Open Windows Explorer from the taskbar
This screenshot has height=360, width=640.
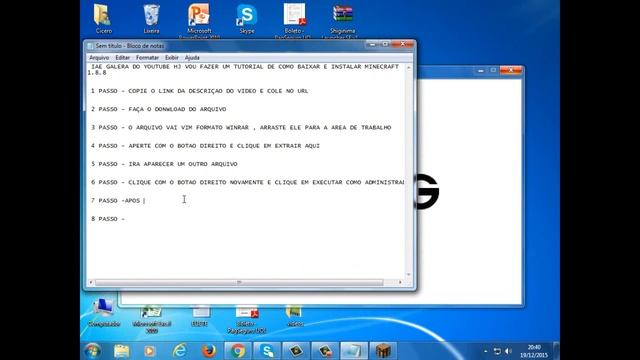(121, 351)
